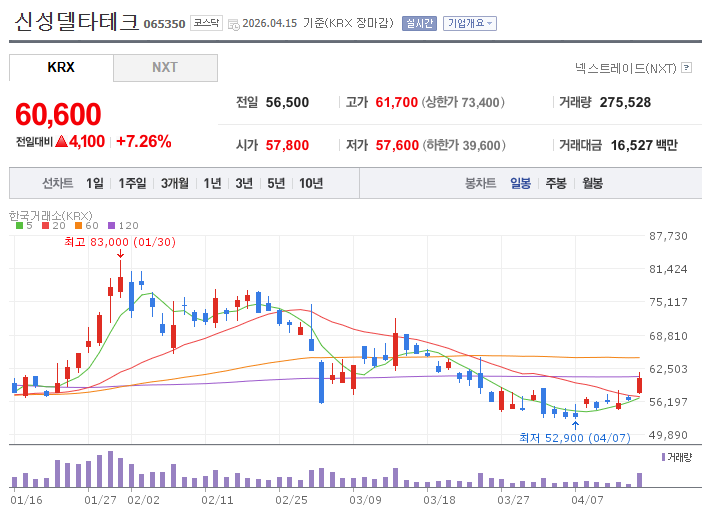Image resolution: width=702 pixels, height=513 pixels.
Task: Click the 상한가 73,400 text
Action: click(x=463, y=103)
